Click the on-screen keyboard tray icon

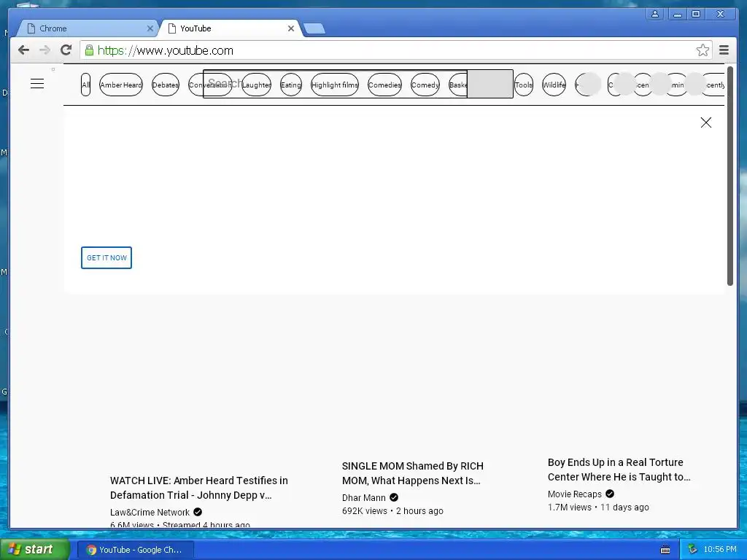click(x=665, y=550)
